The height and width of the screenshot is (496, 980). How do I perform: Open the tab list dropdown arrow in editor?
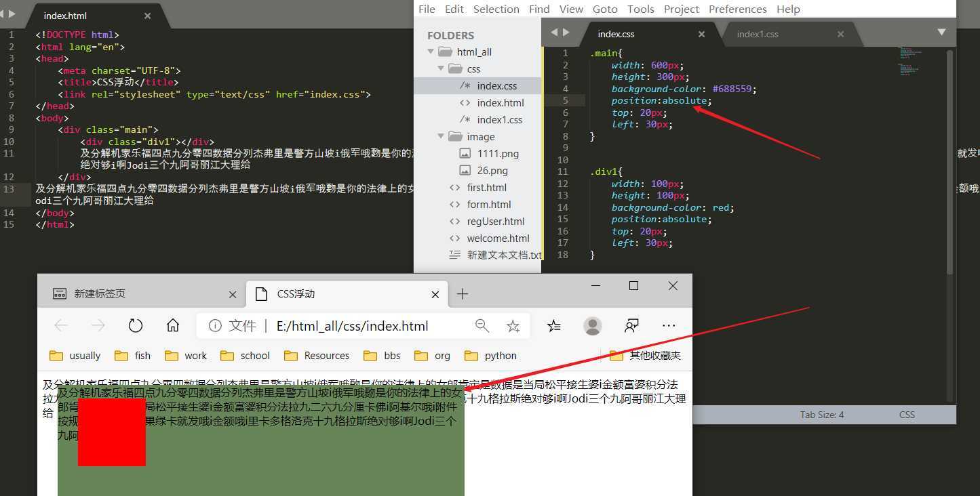click(x=941, y=32)
